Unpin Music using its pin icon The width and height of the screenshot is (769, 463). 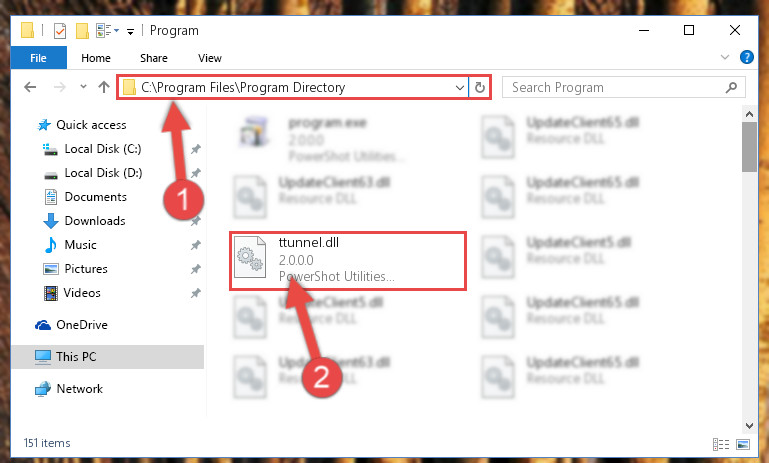196,245
